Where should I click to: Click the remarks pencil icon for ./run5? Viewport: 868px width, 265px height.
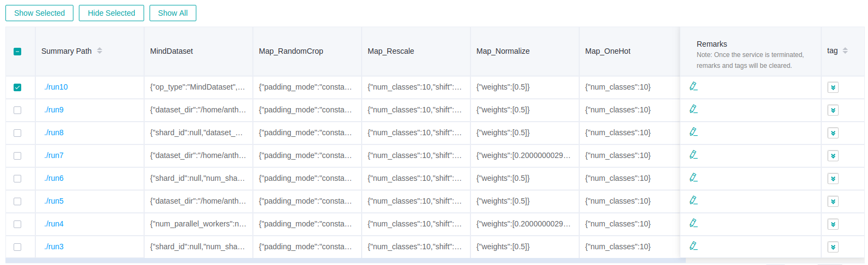693,200
